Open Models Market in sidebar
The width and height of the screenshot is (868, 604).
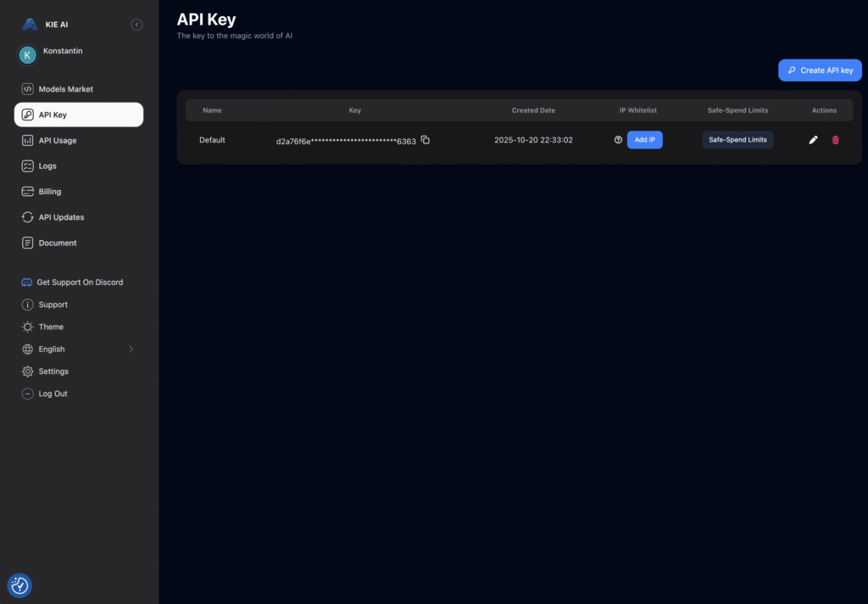point(65,89)
